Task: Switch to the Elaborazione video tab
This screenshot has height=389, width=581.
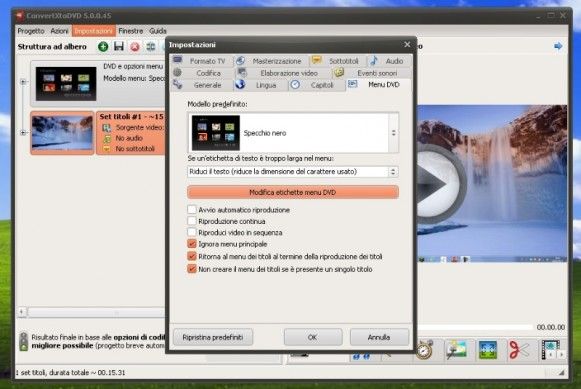Action: pos(282,73)
